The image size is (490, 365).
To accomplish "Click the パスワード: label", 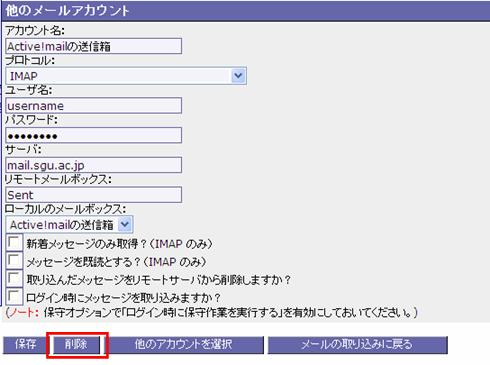I will coord(31,120).
